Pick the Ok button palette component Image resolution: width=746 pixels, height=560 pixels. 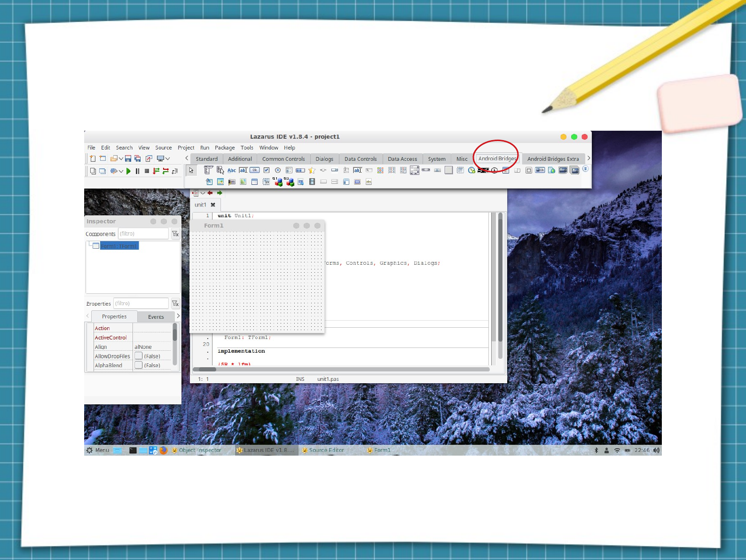[x=255, y=170]
